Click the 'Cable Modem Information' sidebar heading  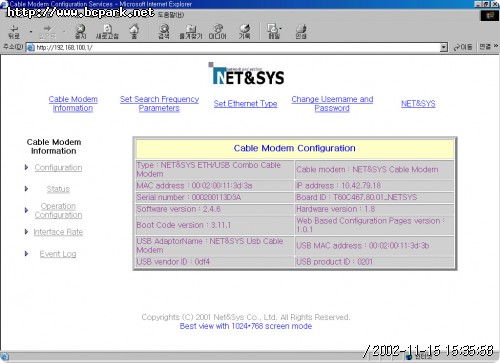(x=54, y=147)
